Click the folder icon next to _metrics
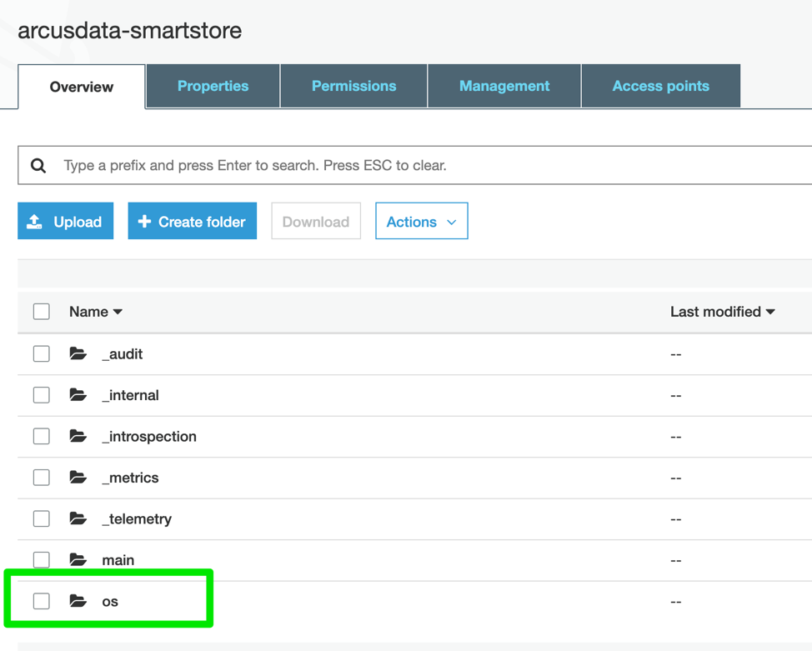This screenshot has height=651, width=812. [x=78, y=477]
